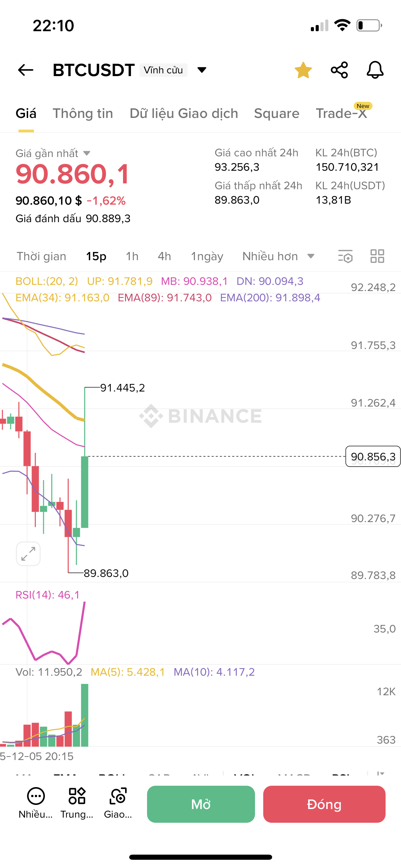
Task: Switch the chart to the 4h interval
Action: [164, 256]
